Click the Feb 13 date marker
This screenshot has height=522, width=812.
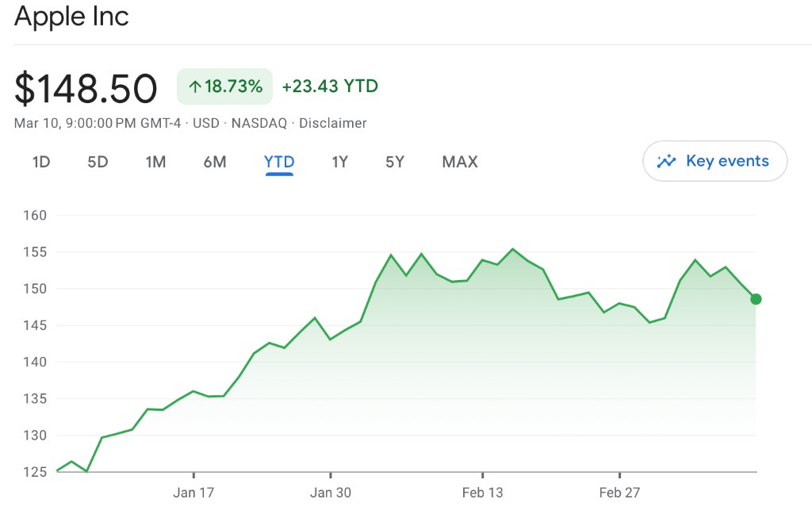[x=482, y=493]
